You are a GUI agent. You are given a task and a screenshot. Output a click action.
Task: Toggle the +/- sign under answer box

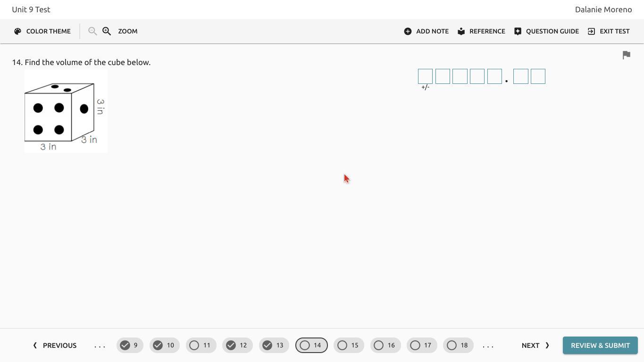coord(426,87)
